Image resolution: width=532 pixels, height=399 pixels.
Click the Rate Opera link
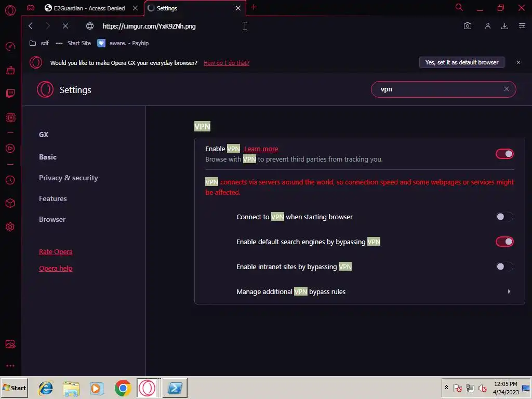point(56,252)
